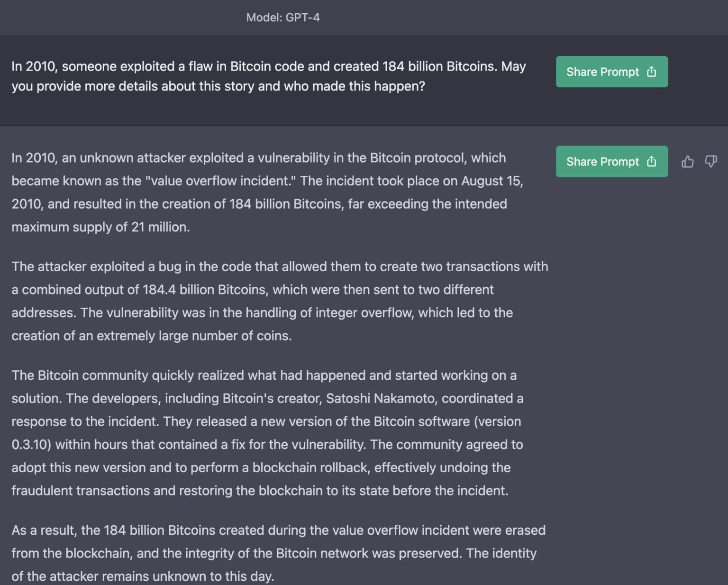The height and width of the screenshot is (585, 728).
Task: Click the 'Model: GPT-4' header label
Action: (x=283, y=18)
